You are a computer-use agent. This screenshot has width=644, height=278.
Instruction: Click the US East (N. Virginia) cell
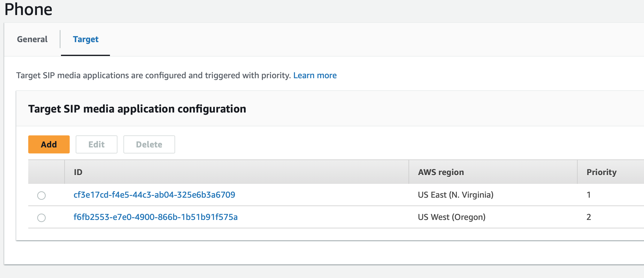pyautogui.click(x=455, y=195)
